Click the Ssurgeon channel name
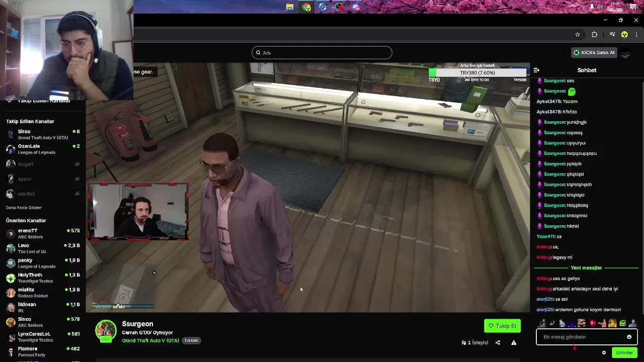644x362 pixels. [137, 324]
